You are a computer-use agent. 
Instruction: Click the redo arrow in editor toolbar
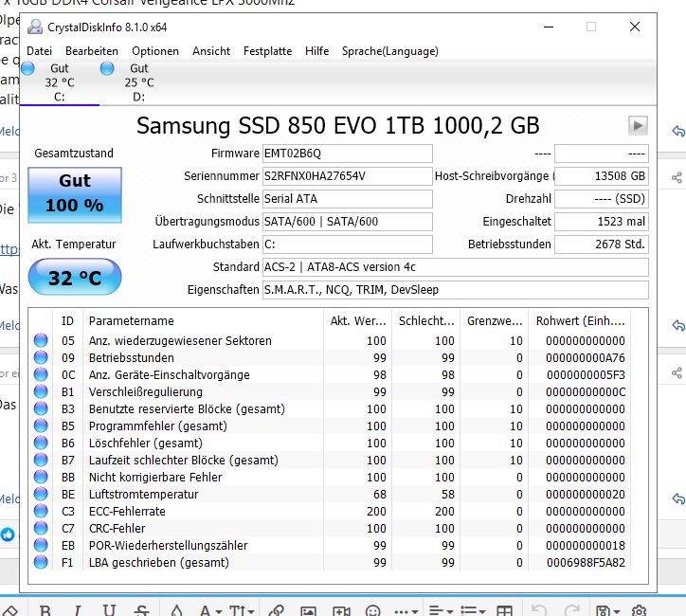click(x=572, y=610)
